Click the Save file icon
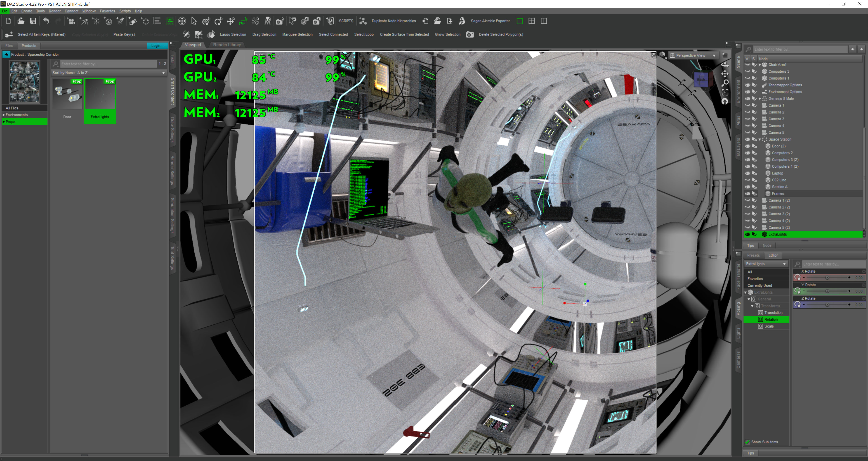 (x=33, y=21)
